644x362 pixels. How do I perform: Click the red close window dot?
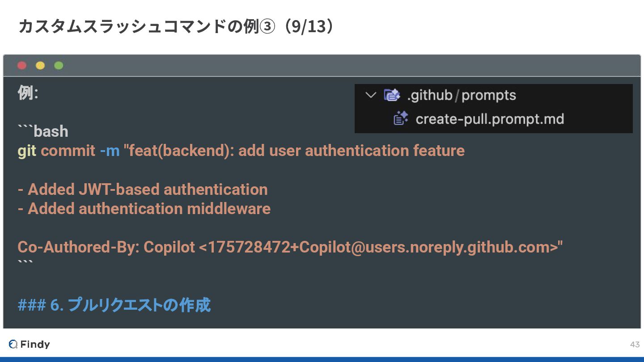(x=22, y=66)
